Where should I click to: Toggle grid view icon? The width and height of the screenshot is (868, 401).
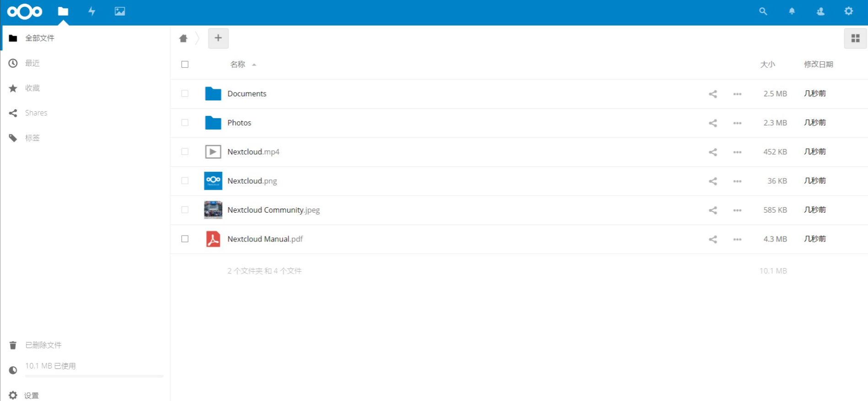(855, 38)
